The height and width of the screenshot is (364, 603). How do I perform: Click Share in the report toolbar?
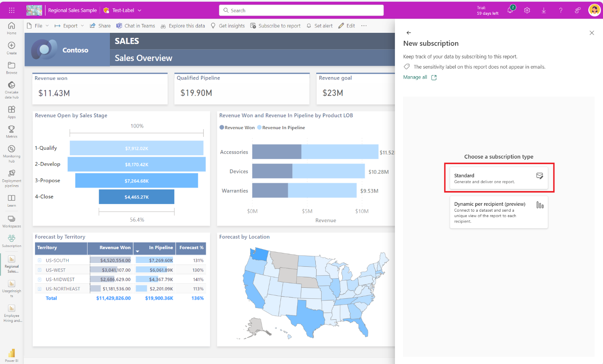[100, 26]
